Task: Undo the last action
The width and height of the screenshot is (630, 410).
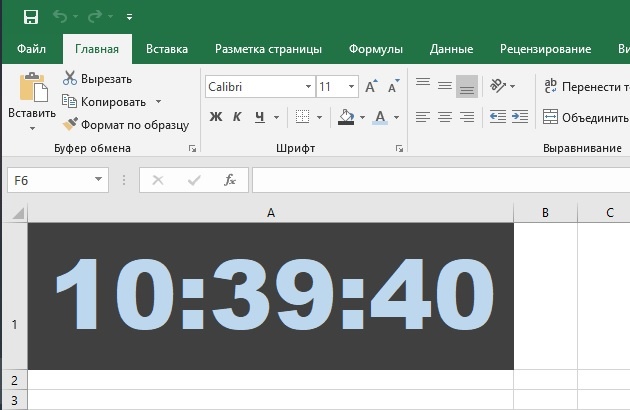Action: point(60,16)
